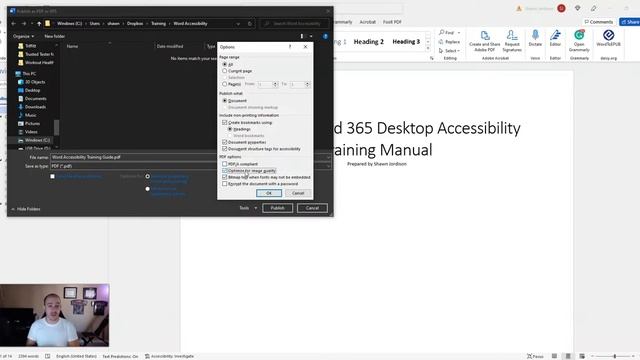Toggle Document structure tags for accessibility
The width and height of the screenshot is (640, 360).
click(224, 149)
